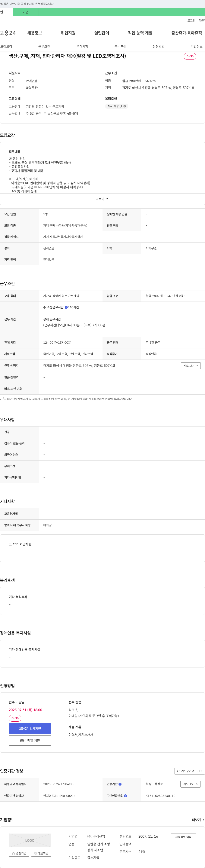The image size is (205, 868).
Task: Click company name '(주) 두리산업'
Action: tap(96, 836)
